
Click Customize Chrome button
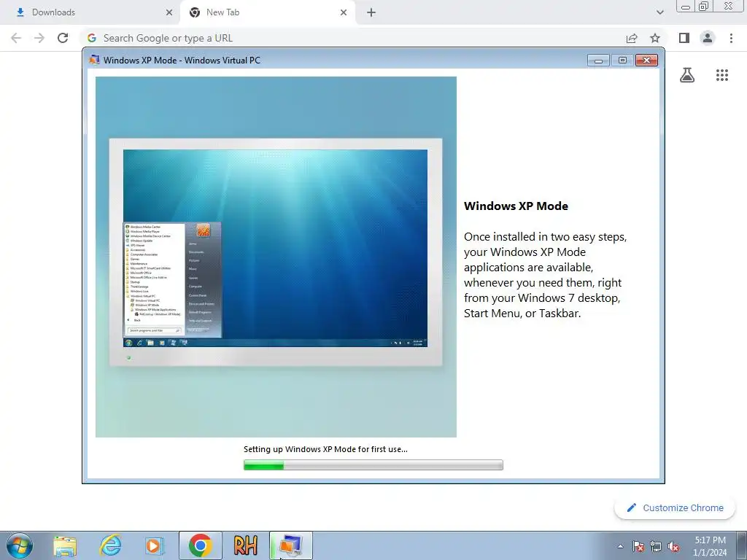pos(675,507)
